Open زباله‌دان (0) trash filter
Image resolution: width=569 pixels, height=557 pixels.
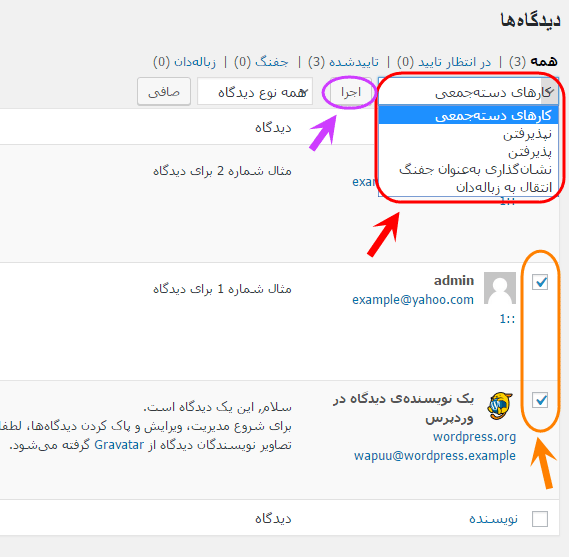[x=184, y=62]
